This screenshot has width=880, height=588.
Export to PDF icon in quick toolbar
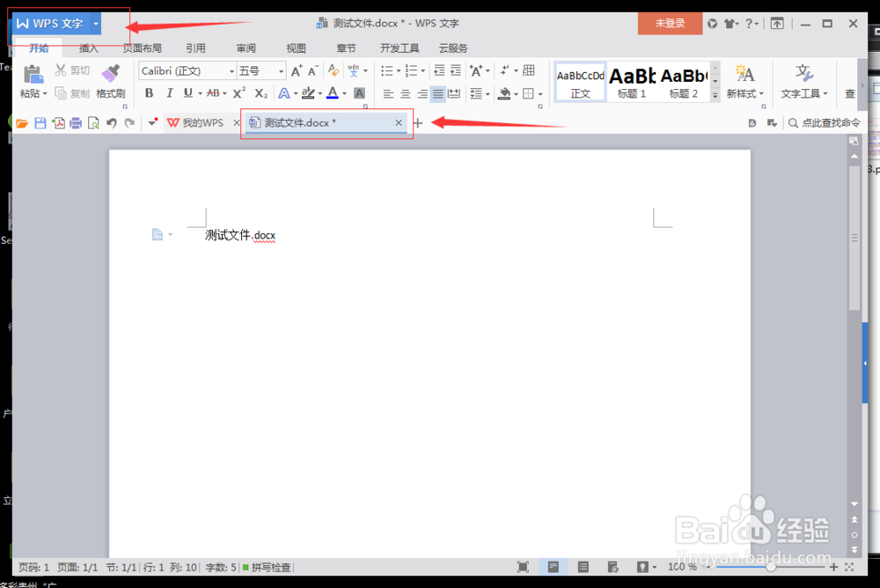(x=58, y=123)
